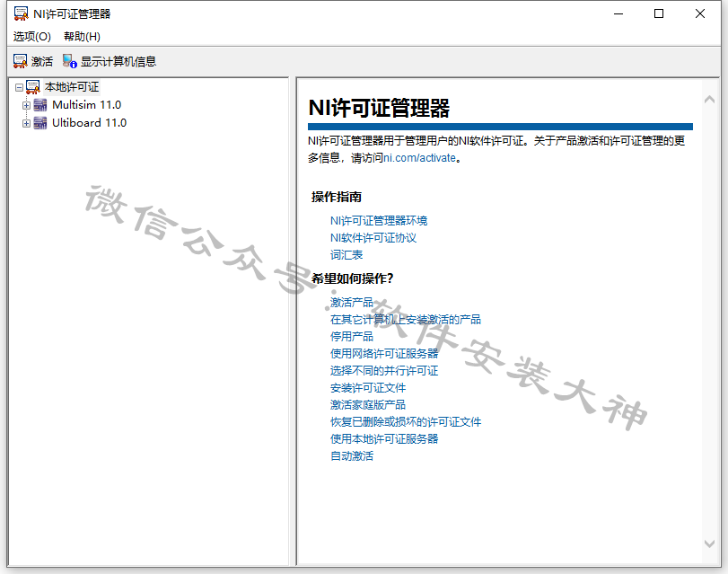Viewport: 728px width, 574px height.
Task: Click the 本地许可证 certificate icon
Action: pyautogui.click(x=33, y=87)
